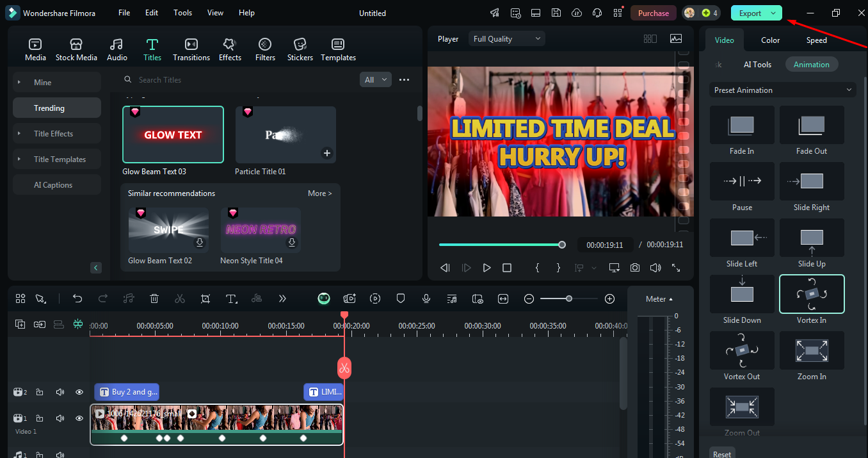868x458 pixels.
Task: Click the Search Titles field
Action: tap(237, 80)
